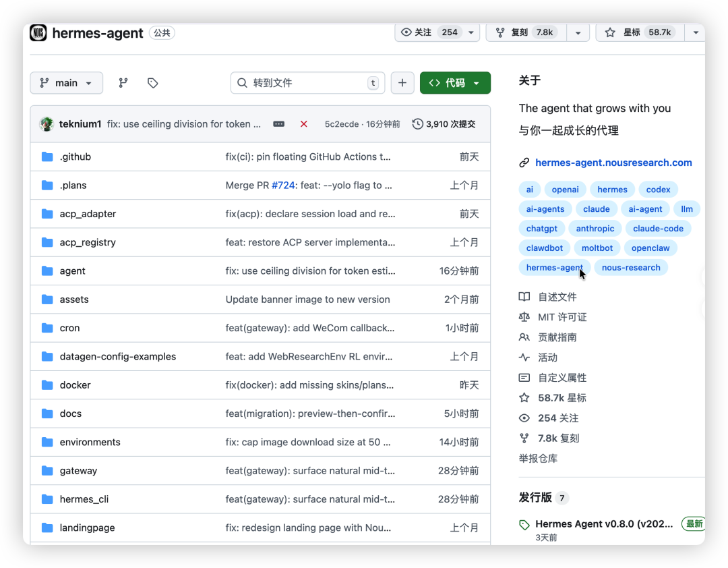This screenshot has width=728, height=568.
Task: Open commit hash 5c2ecde
Action: 342,124
